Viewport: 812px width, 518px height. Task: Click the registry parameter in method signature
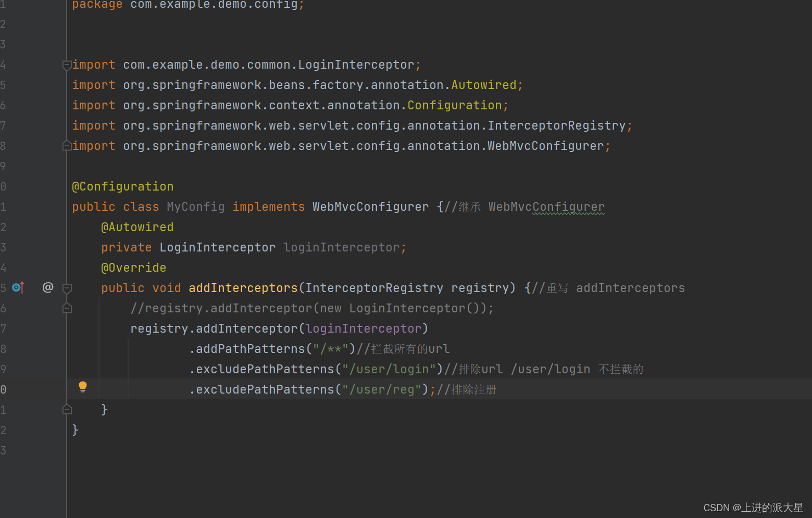point(480,288)
